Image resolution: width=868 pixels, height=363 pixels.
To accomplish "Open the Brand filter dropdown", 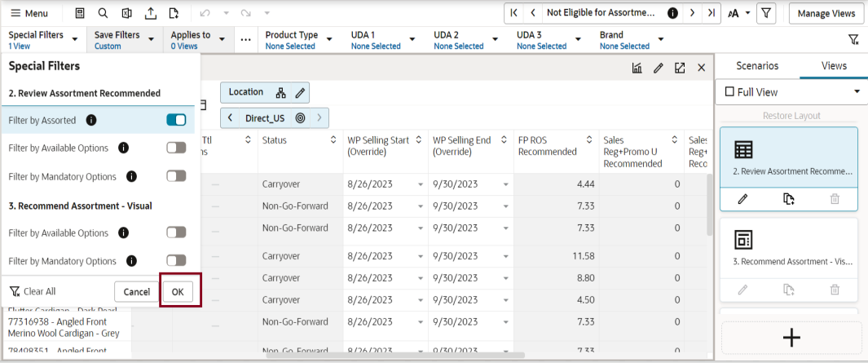I will pyautogui.click(x=661, y=39).
